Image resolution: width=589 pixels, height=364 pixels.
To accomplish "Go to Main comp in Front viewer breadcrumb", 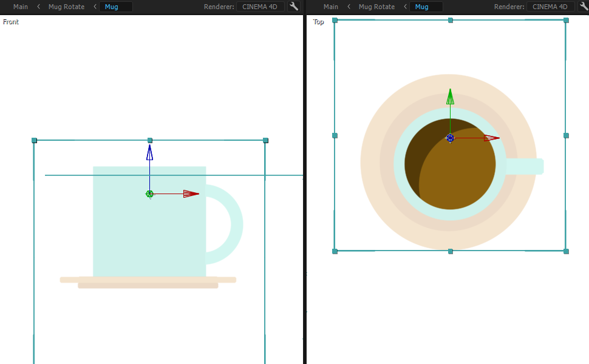I will (20, 7).
